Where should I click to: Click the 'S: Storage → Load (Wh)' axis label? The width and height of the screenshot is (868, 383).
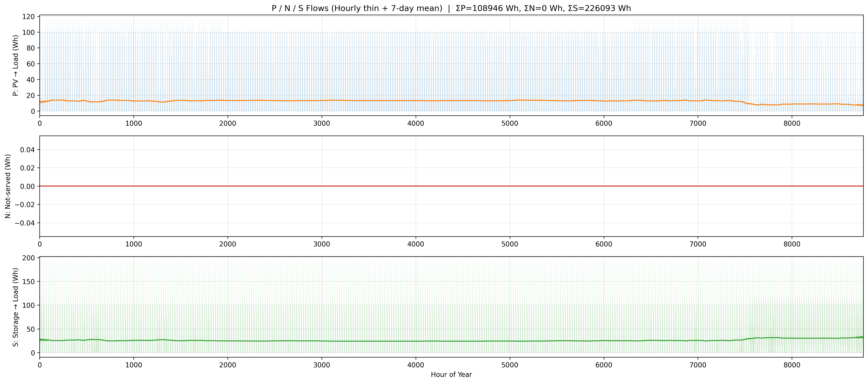[x=16, y=307]
